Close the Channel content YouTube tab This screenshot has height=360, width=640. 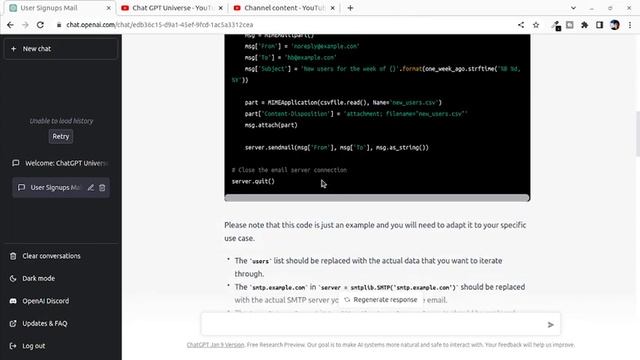pos(332,8)
